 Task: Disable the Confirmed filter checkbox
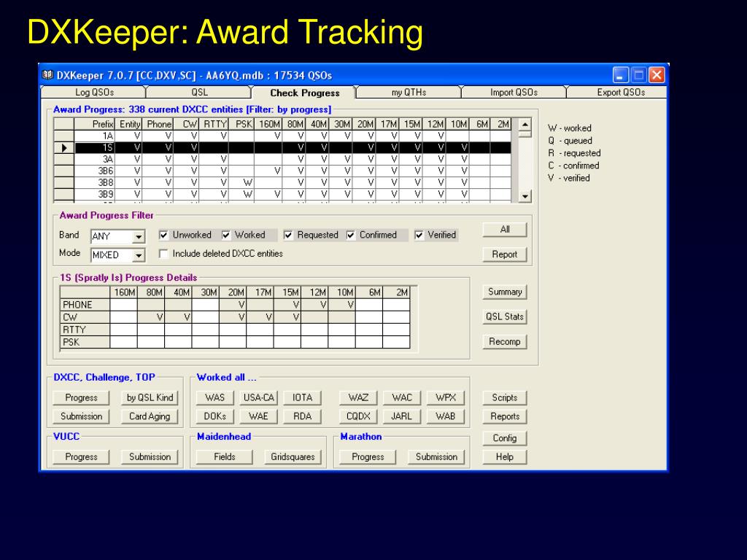pos(351,235)
